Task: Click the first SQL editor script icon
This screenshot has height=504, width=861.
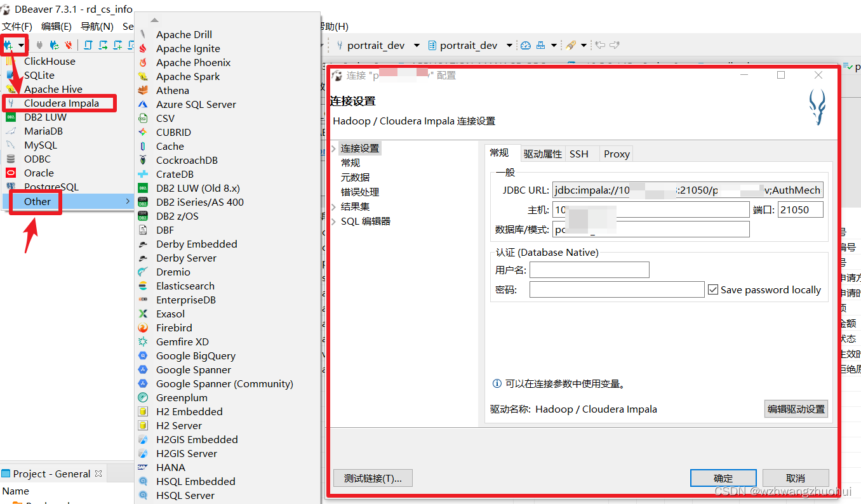Action: point(88,45)
